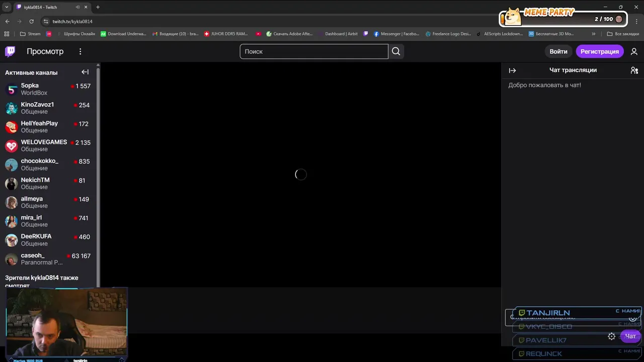
Task: Open the three-dot menu beside Просмотр
Action: [80, 51]
